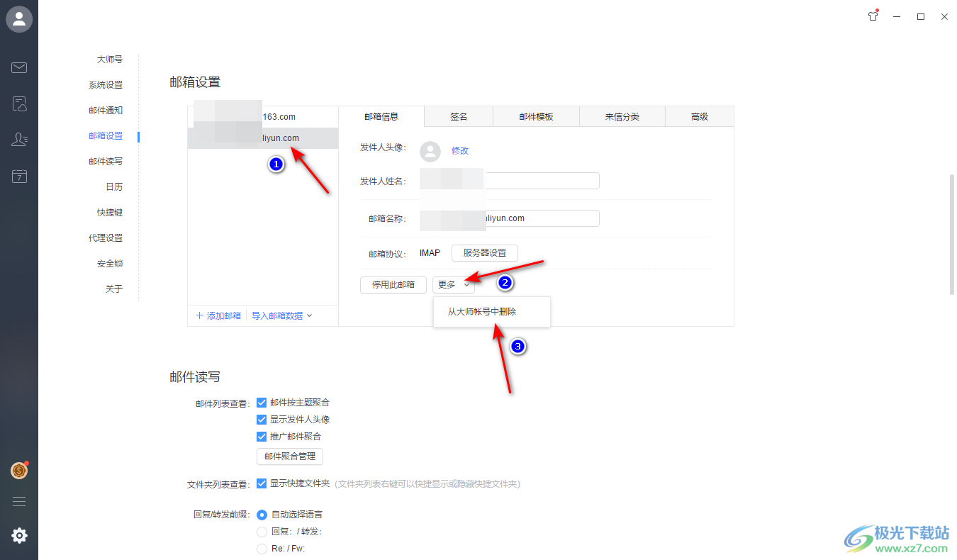
Task: Open the hamburger menu icon in sidebar
Action: point(19,501)
